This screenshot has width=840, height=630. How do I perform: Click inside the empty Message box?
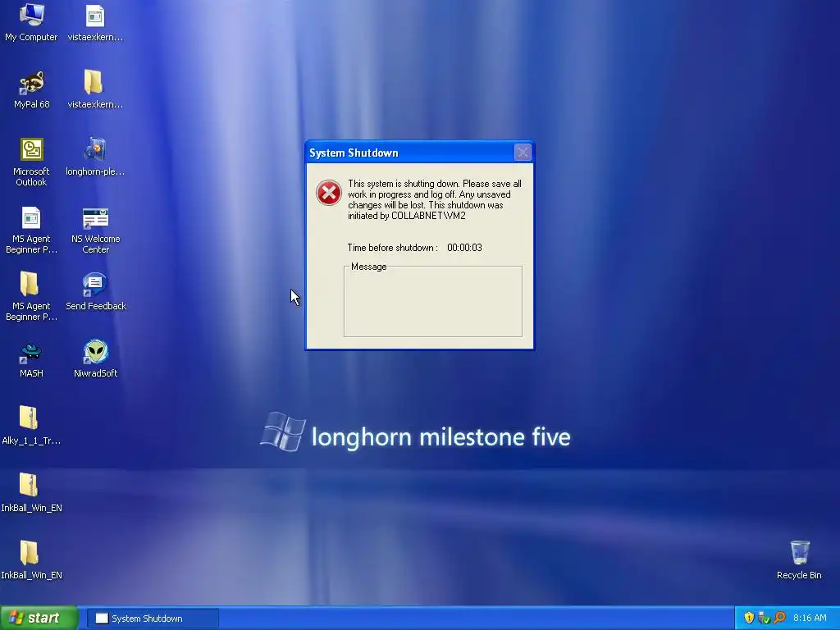433,303
